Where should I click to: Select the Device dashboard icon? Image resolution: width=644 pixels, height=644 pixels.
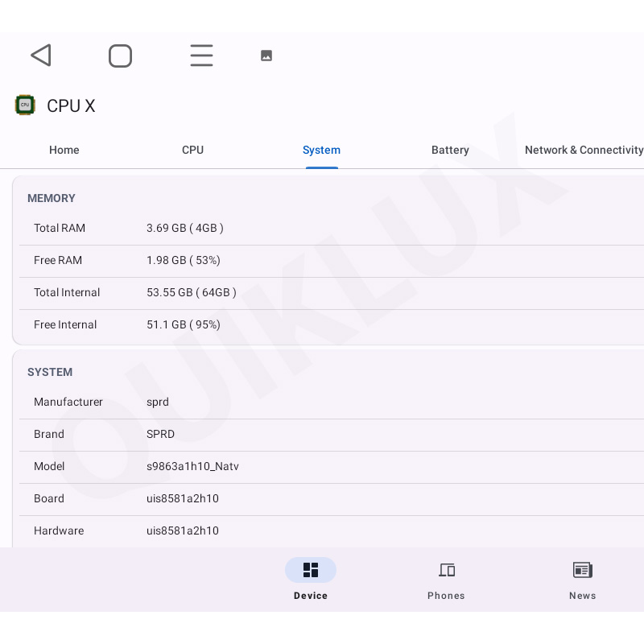click(311, 571)
